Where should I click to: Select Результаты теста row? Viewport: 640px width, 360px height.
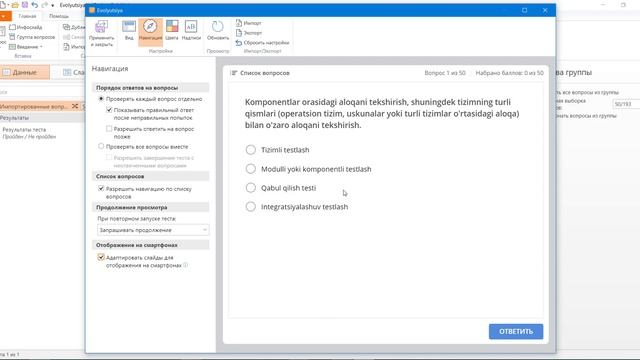click(29, 133)
